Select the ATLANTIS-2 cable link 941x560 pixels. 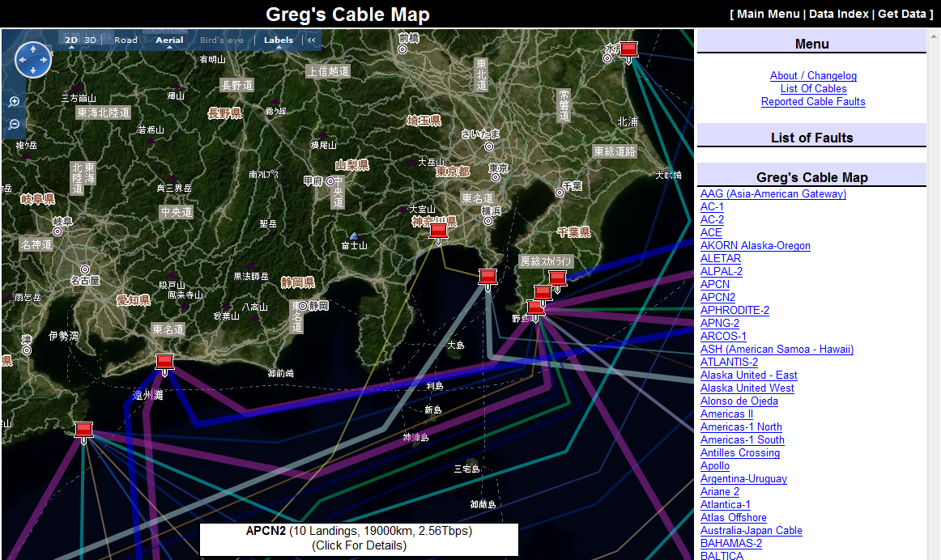(x=729, y=363)
